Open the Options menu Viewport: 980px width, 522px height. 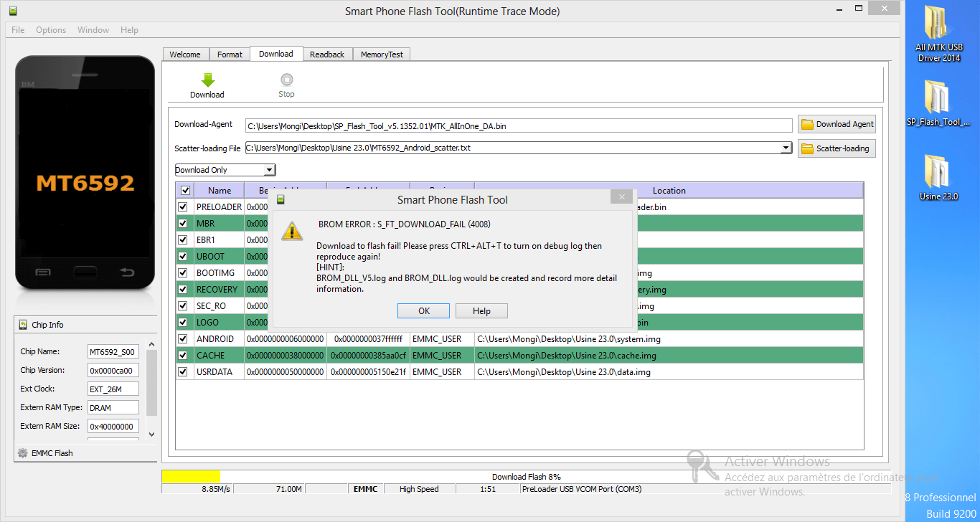coord(51,30)
